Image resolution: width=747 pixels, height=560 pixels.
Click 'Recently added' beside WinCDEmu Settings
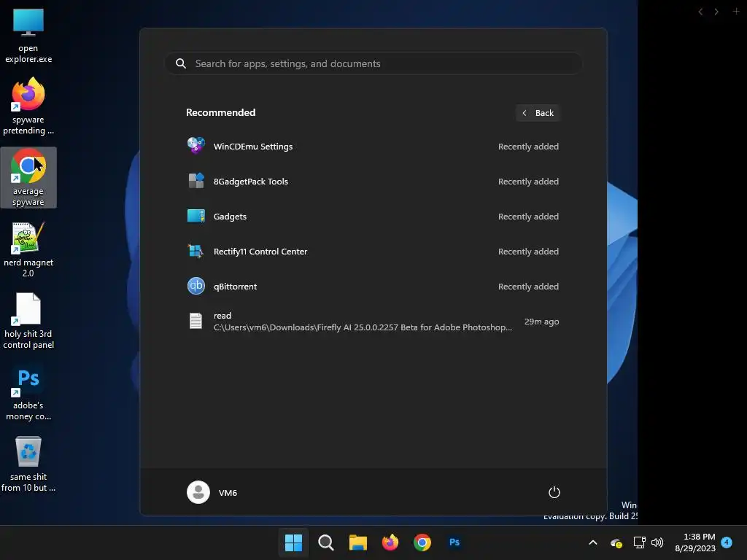pyautogui.click(x=528, y=146)
